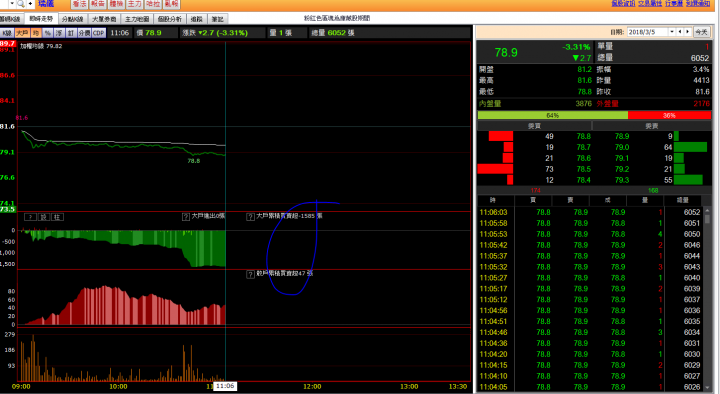Click the green 64% inner volume bar
The image size is (720, 394).
[552, 115]
